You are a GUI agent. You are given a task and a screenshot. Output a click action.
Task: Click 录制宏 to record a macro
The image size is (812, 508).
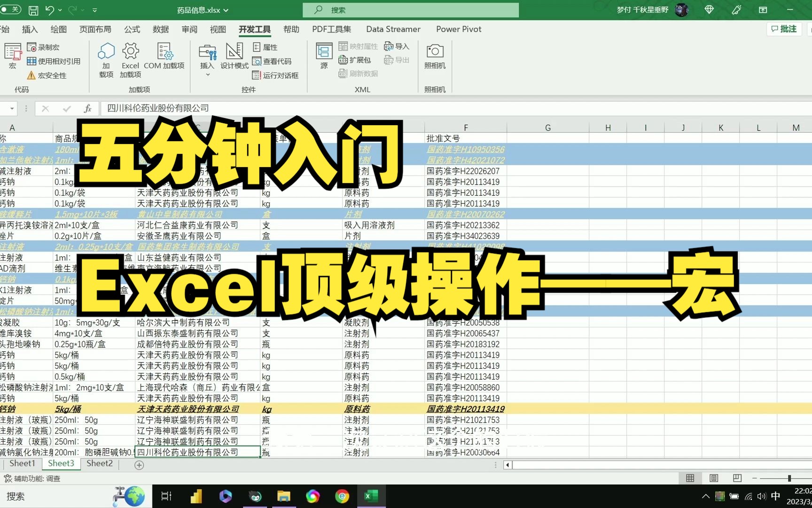[x=43, y=47]
